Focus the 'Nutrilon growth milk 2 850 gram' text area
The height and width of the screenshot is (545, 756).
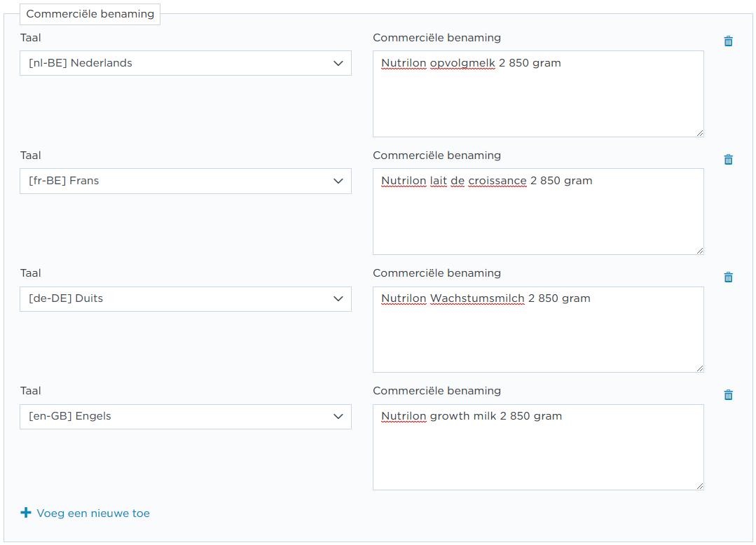[538, 447]
